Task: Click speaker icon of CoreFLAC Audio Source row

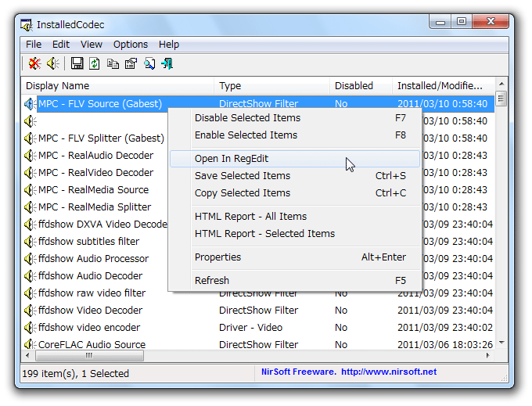Action: [x=31, y=344]
